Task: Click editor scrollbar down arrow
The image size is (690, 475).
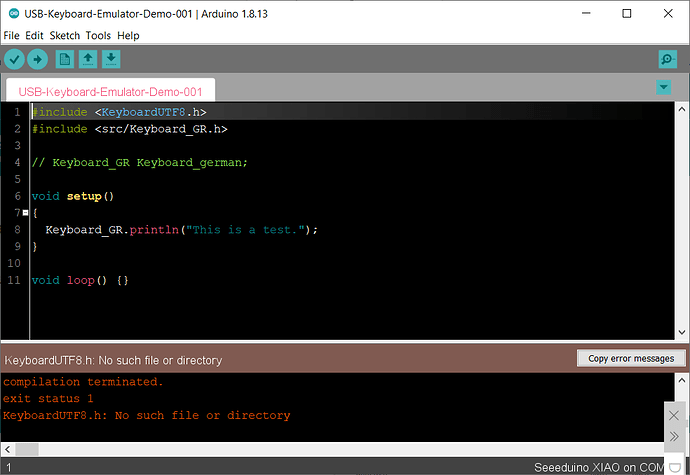Action: 682,332
